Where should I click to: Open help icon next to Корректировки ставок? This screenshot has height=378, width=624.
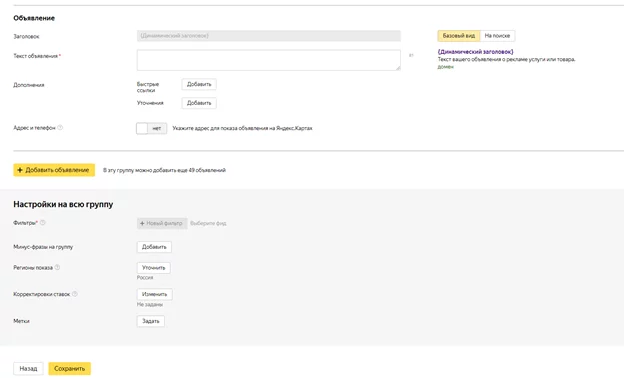(x=74, y=294)
